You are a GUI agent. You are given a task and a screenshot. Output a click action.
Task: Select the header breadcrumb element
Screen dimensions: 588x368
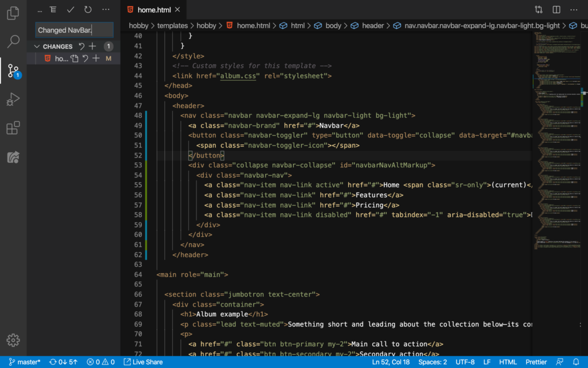(x=373, y=25)
